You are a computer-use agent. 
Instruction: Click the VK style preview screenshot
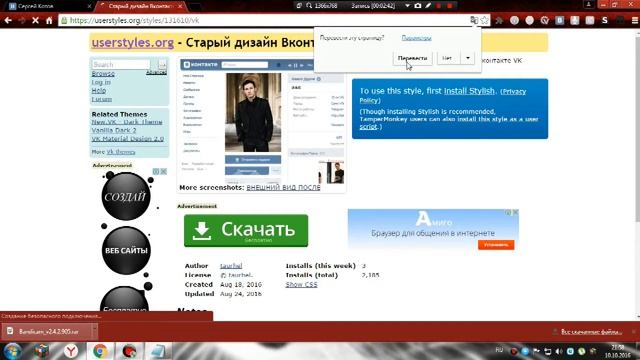click(x=263, y=121)
